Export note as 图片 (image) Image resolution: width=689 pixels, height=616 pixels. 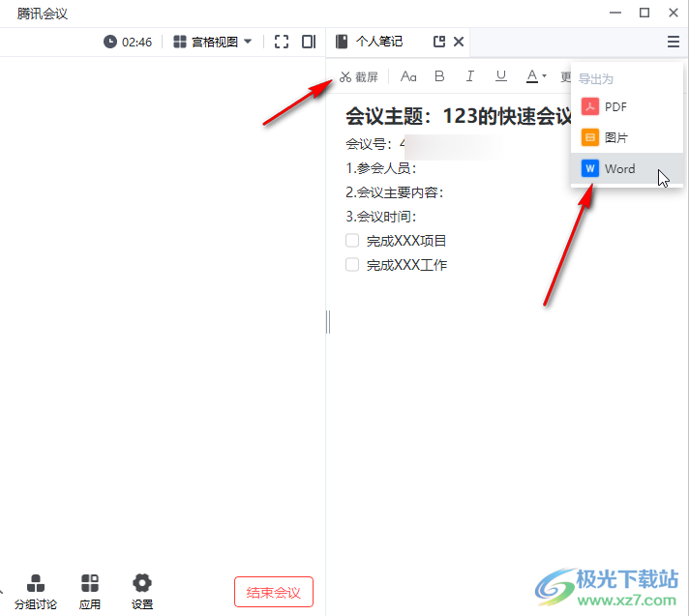point(627,137)
